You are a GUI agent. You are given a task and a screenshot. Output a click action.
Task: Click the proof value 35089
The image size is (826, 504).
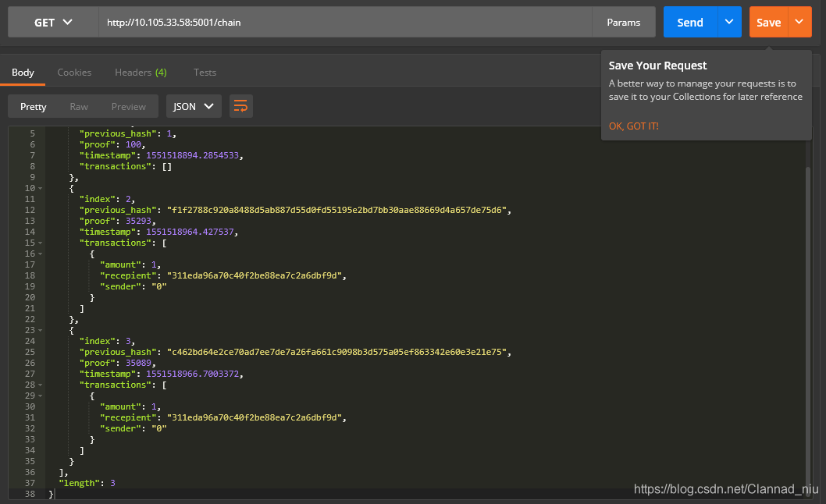(x=138, y=364)
